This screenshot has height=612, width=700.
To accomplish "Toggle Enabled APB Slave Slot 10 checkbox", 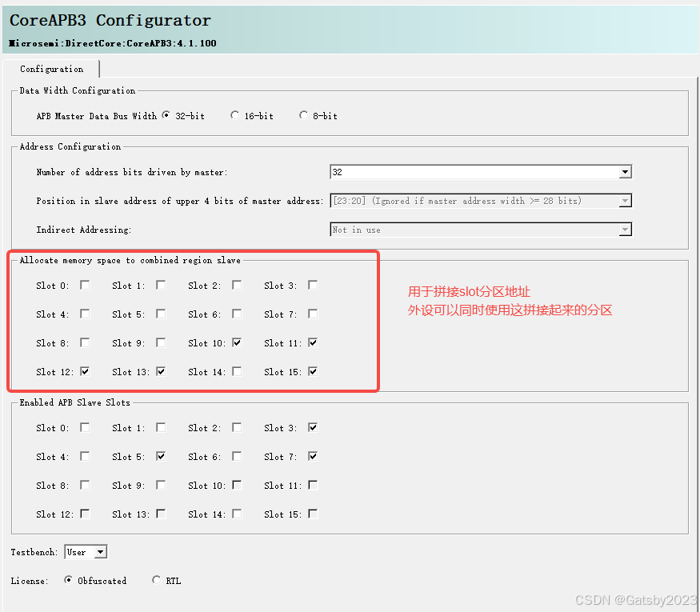I will pos(237,485).
